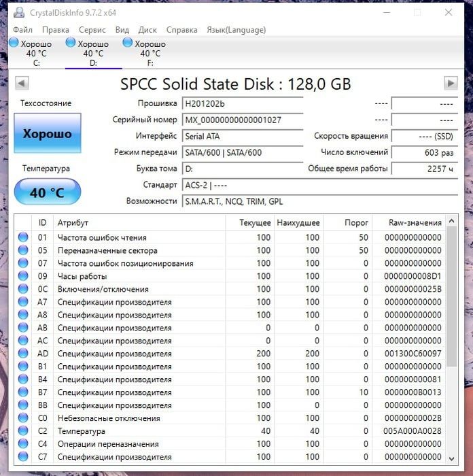Click status icon of attribute C2
Screen dimensions: 473x476
click(23, 430)
